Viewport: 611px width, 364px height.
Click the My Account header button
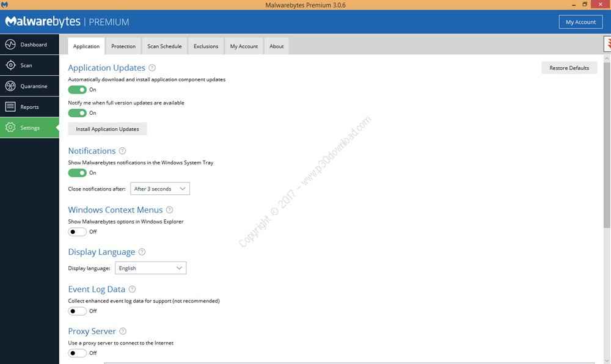tap(580, 22)
